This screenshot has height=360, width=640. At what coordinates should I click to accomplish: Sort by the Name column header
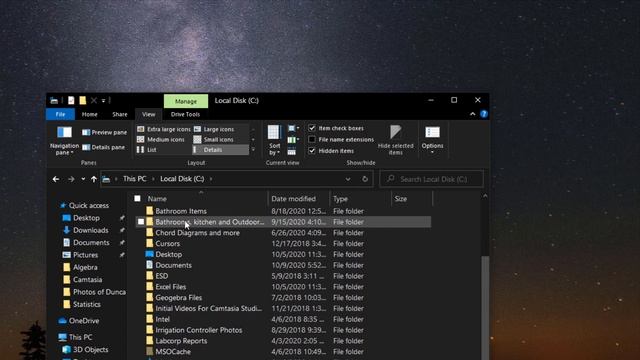coord(157,199)
